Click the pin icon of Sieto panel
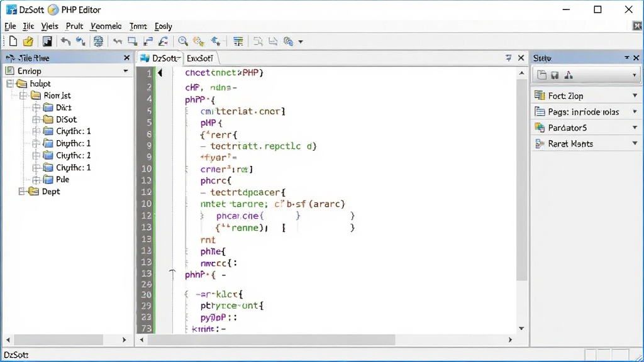The image size is (644, 362). (x=627, y=57)
